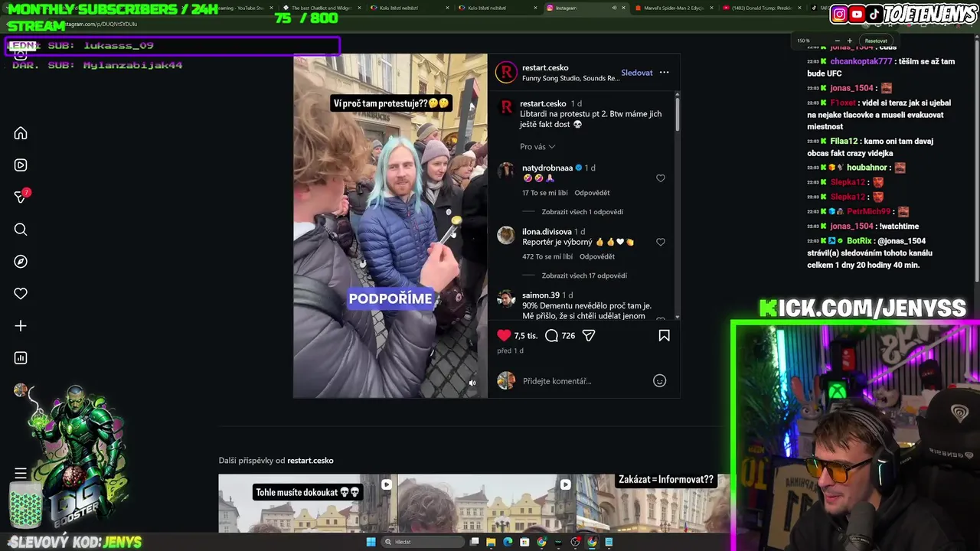Click the Create plus icon in the sidebar
Image resolution: width=980 pixels, height=551 pixels.
coord(21,326)
